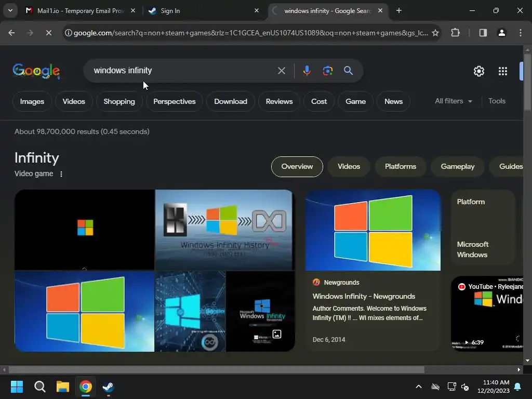Start a voice search with microphone
The width and height of the screenshot is (532, 399).
pos(307,71)
